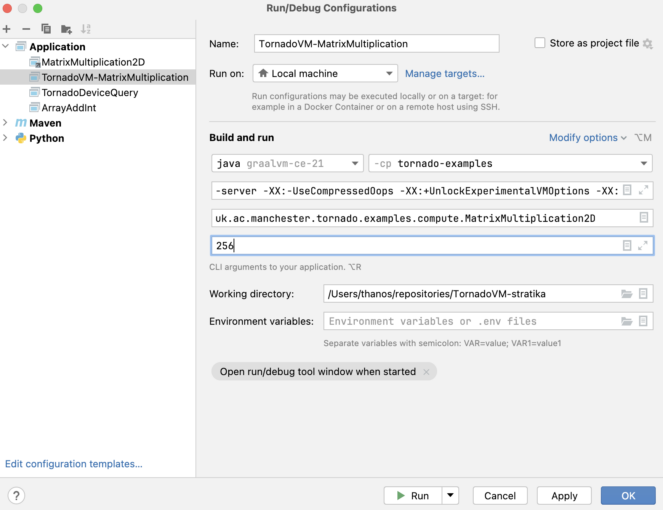Click the Manage targets link
Viewport: 663px width, 510px height.
[444, 73]
